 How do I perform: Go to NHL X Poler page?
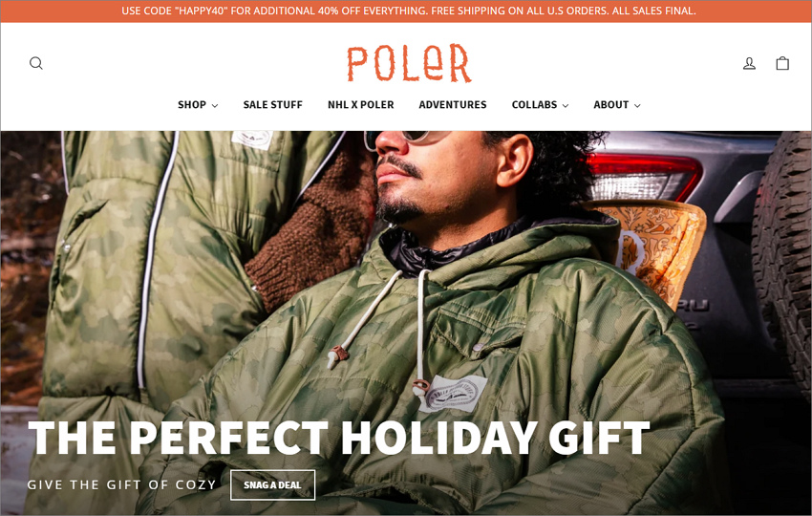click(360, 105)
